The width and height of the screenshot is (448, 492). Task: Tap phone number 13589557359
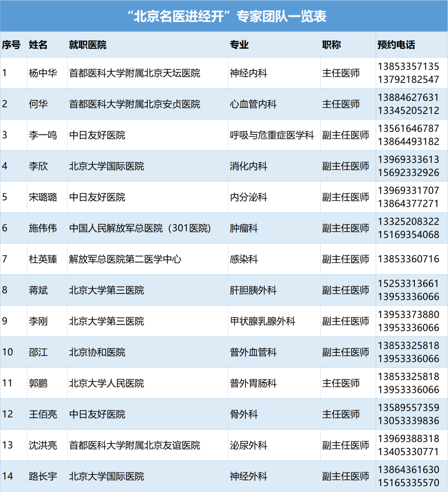point(408,408)
